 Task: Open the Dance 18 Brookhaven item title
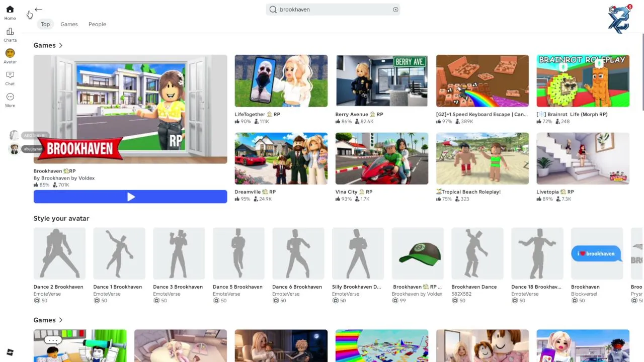coord(536,287)
